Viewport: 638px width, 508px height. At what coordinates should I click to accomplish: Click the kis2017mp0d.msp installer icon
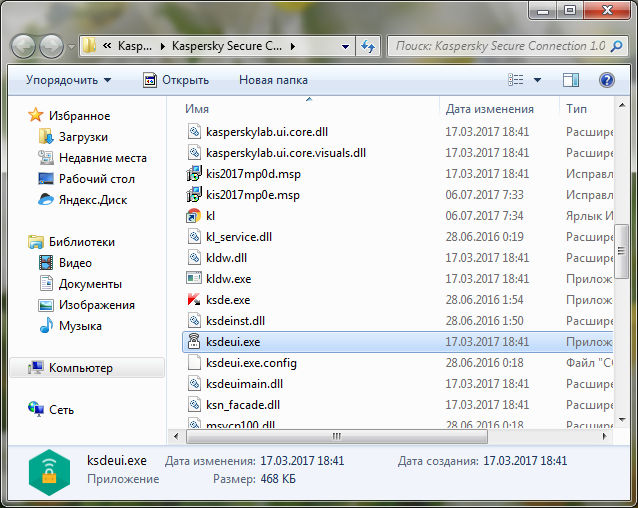coord(194,174)
